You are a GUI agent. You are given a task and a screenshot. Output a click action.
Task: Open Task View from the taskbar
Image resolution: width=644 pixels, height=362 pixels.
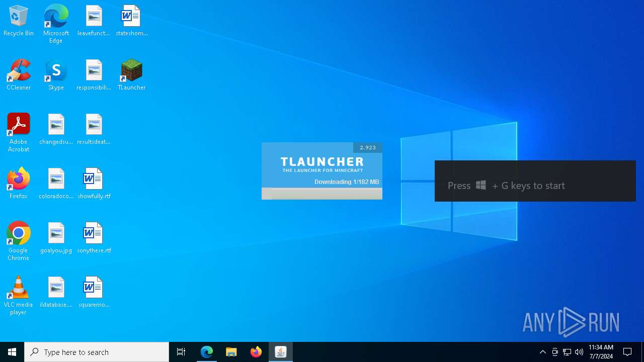click(181, 352)
